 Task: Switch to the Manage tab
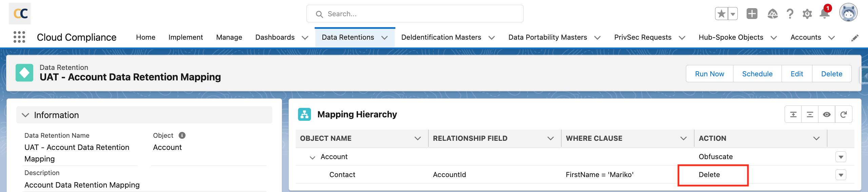tap(229, 37)
